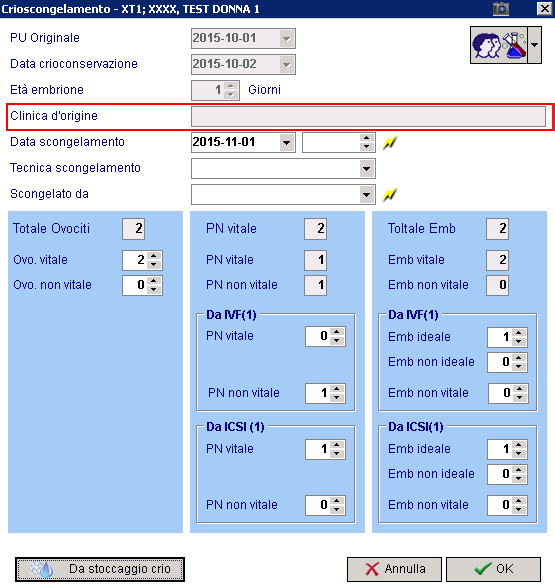Increase the thaw time spinner next to date
The height and width of the screenshot is (587, 555).
point(367,138)
